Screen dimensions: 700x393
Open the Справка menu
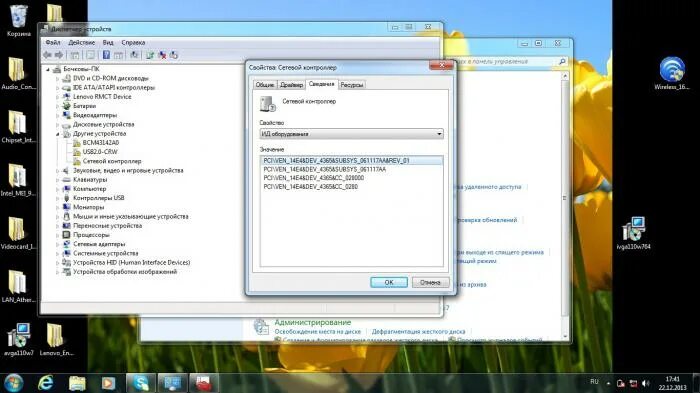tap(133, 42)
